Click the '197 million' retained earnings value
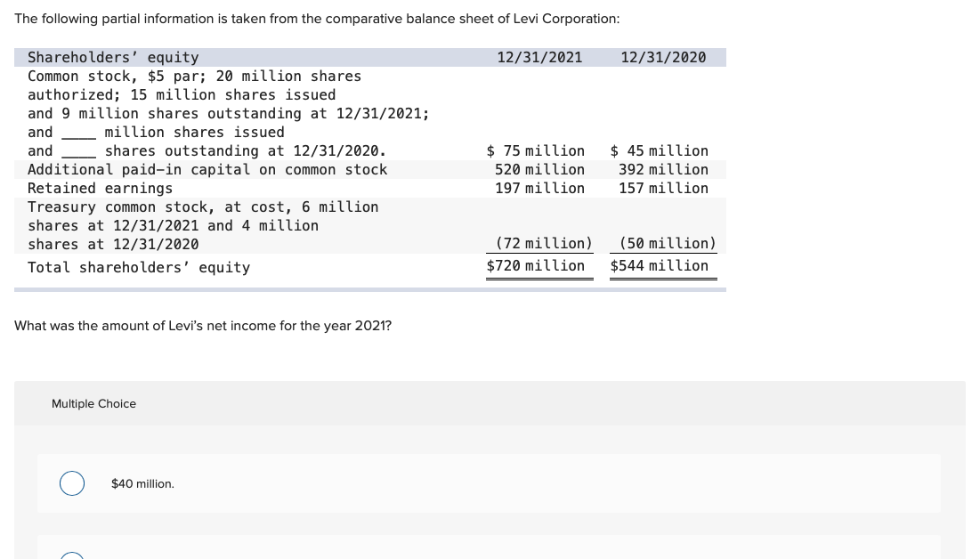This screenshot has height=559, width=980. pyautogui.click(x=540, y=189)
